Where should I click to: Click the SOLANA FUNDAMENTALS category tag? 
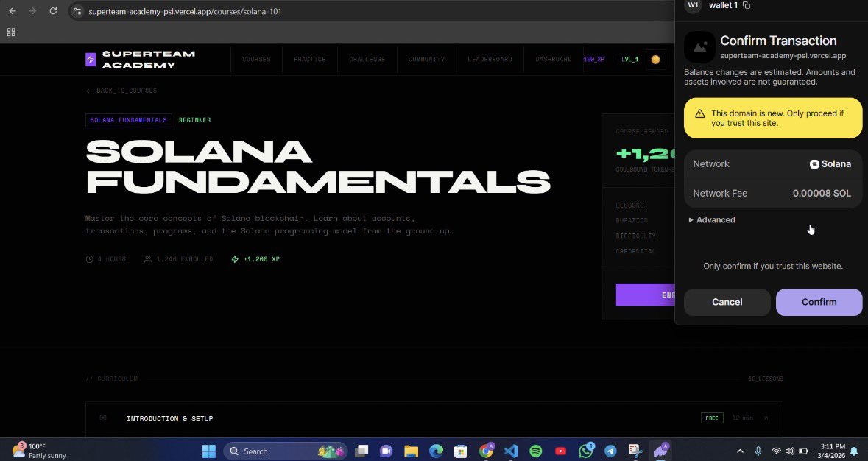coord(128,120)
